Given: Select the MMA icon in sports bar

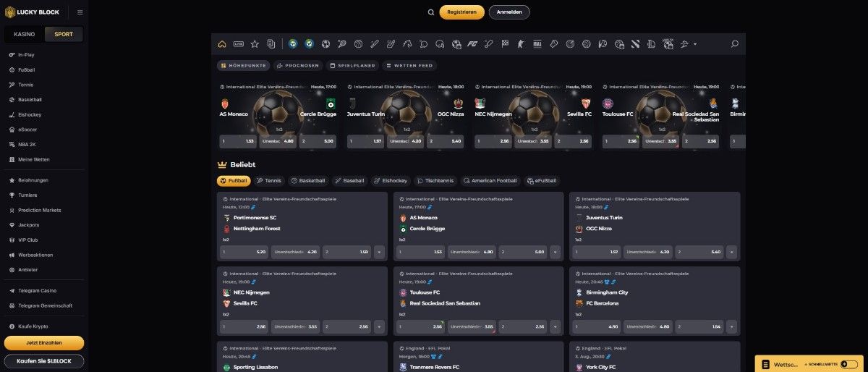Looking at the screenshot, I should pos(537,44).
